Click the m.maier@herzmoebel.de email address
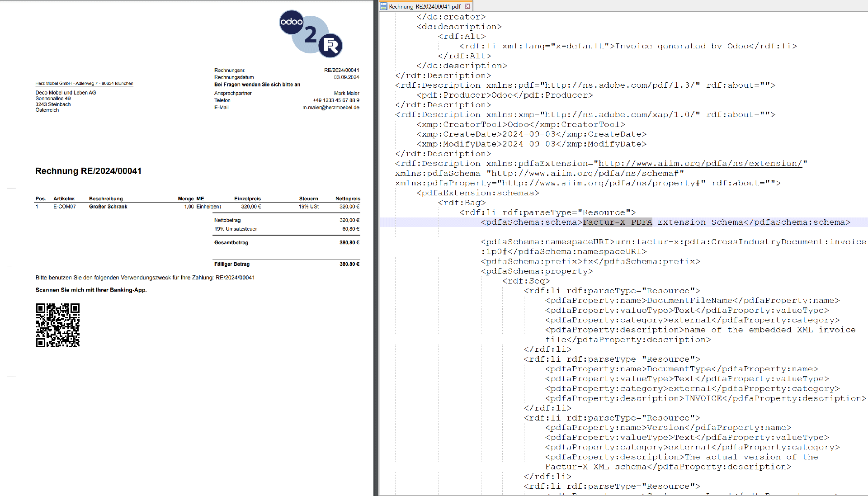Viewport: 868px width, 496px height. (x=331, y=108)
